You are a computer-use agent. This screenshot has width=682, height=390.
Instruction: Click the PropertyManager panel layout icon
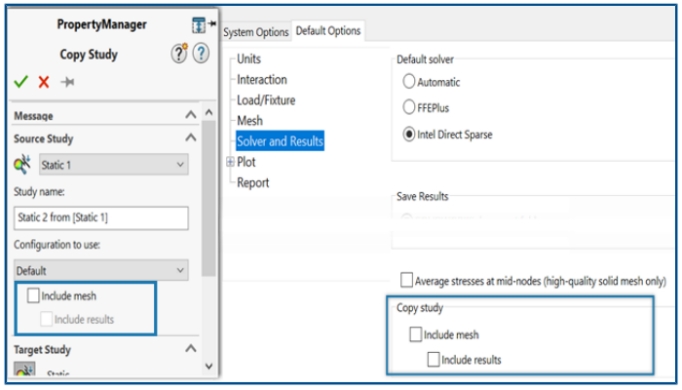tap(198, 25)
